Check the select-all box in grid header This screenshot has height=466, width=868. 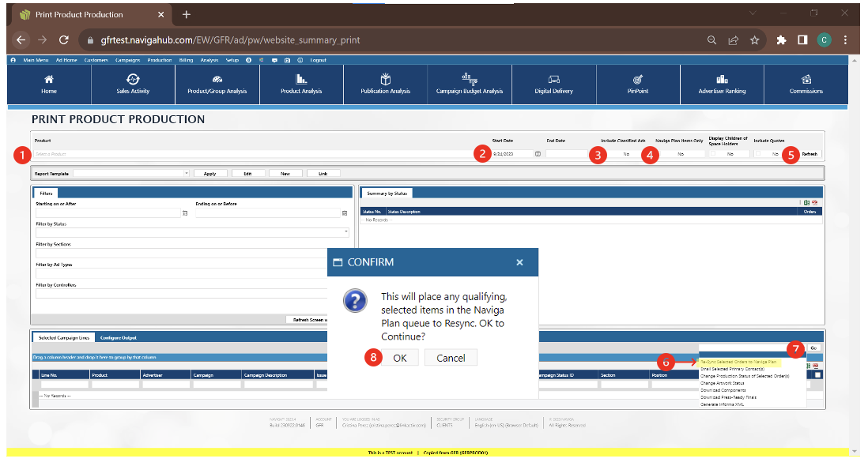click(817, 374)
